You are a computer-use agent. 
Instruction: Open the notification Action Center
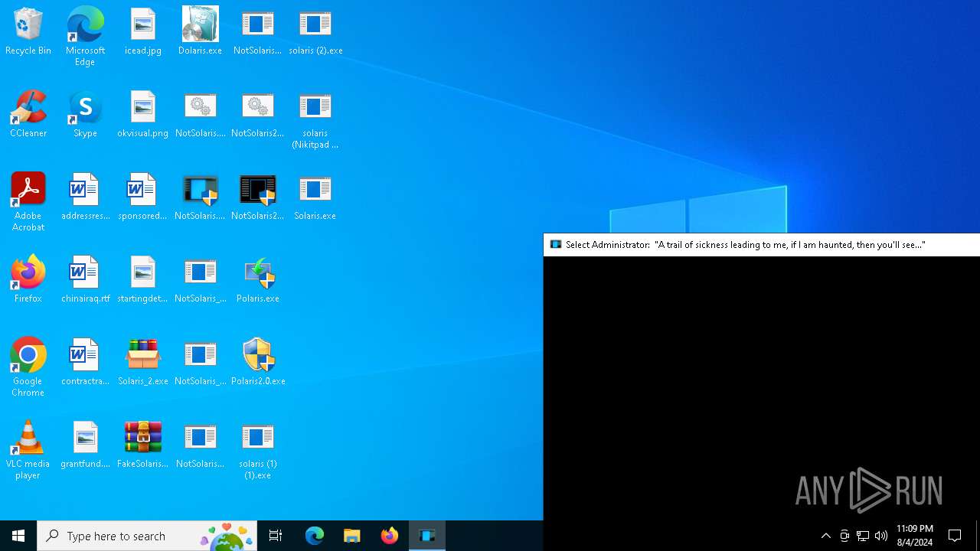pyautogui.click(x=955, y=536)
